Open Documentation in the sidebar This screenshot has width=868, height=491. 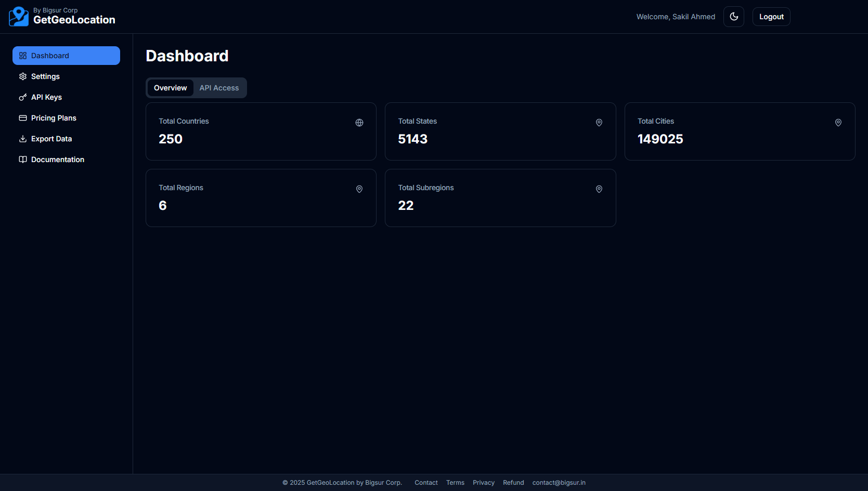coord(66,160)
